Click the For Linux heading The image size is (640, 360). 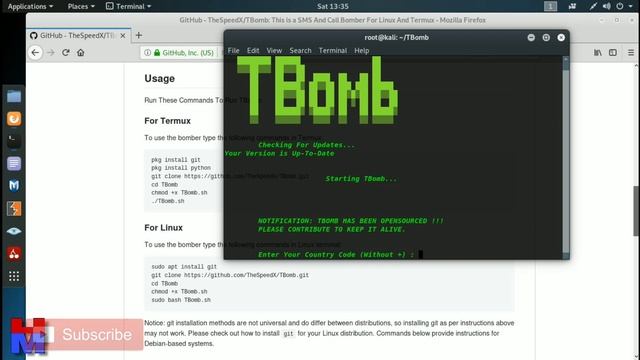(163, 228)
